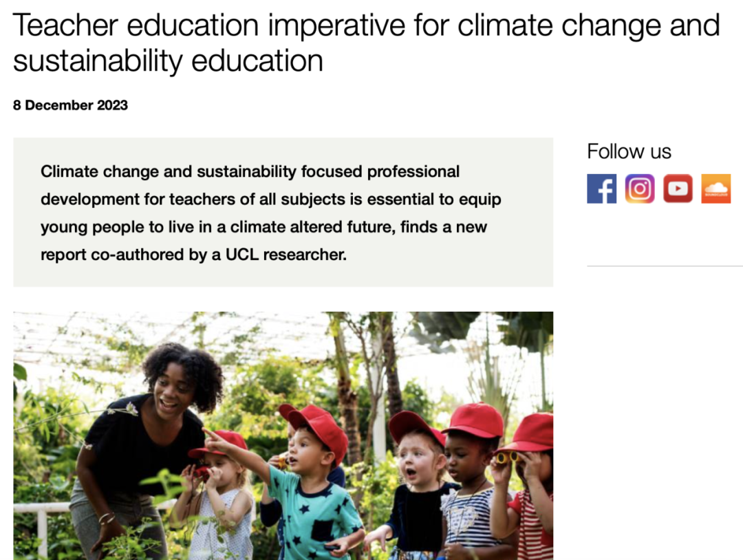Open the YouTube channel icon

pyautogui.click(x=678, y=189)
